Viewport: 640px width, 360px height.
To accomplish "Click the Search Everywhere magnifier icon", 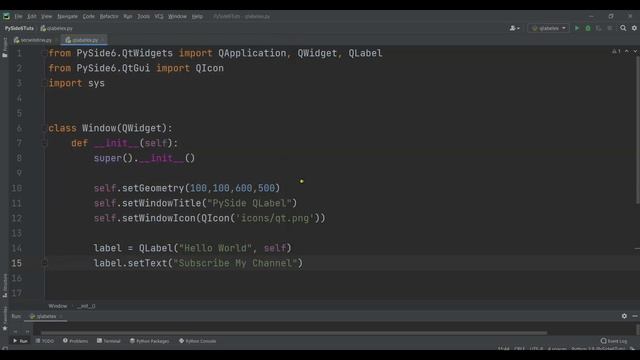I will point(623,28).
